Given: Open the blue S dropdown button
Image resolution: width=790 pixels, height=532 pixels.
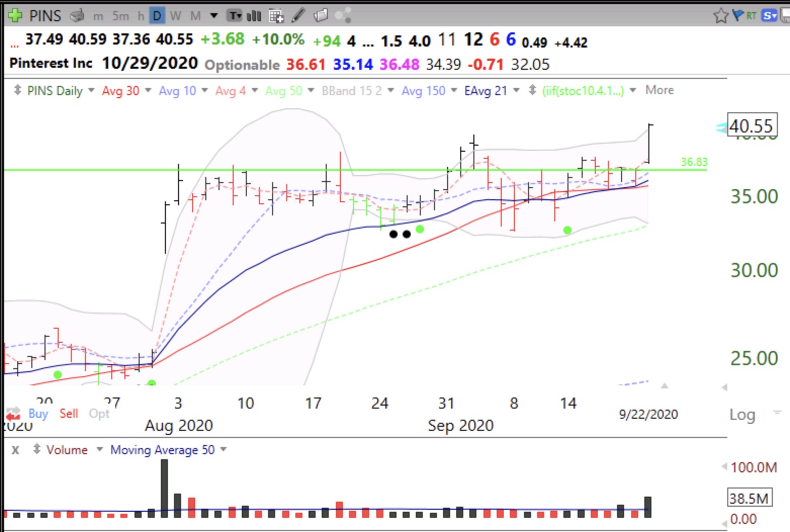Looking at the screenshot, I should (770, 16).
